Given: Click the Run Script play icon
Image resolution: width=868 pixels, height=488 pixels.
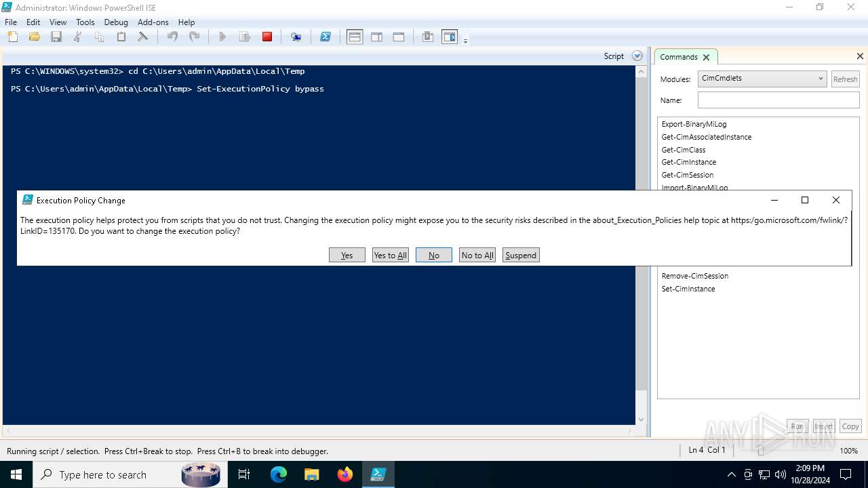Looking at the screenshot, I should click(x=222, y=37).
